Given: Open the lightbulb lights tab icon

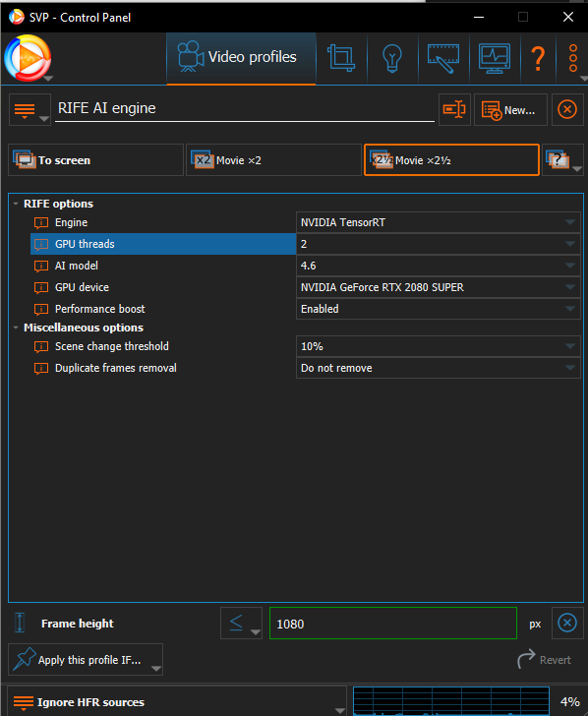Looking at the screenshot, I should pyautogui.click(x=391, y=58).
